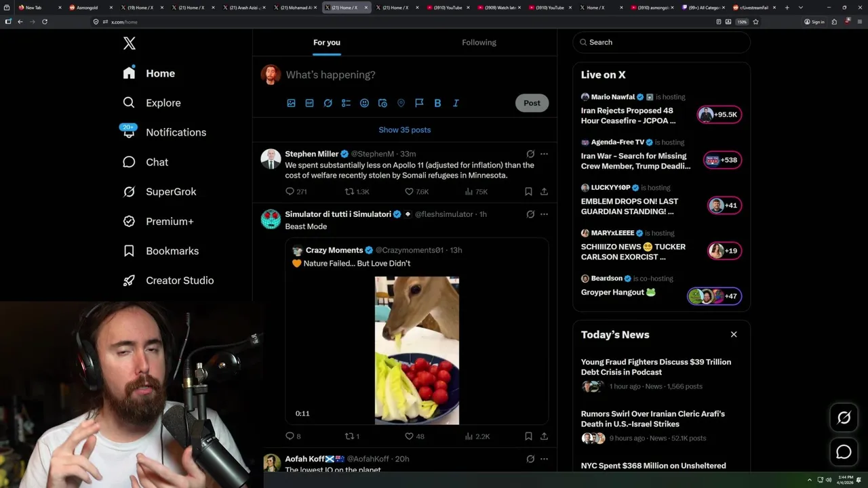Reply to the Beast Mode post
Image resolution: width=868 pixels, height=488 pixels.
tap(293, 436)
